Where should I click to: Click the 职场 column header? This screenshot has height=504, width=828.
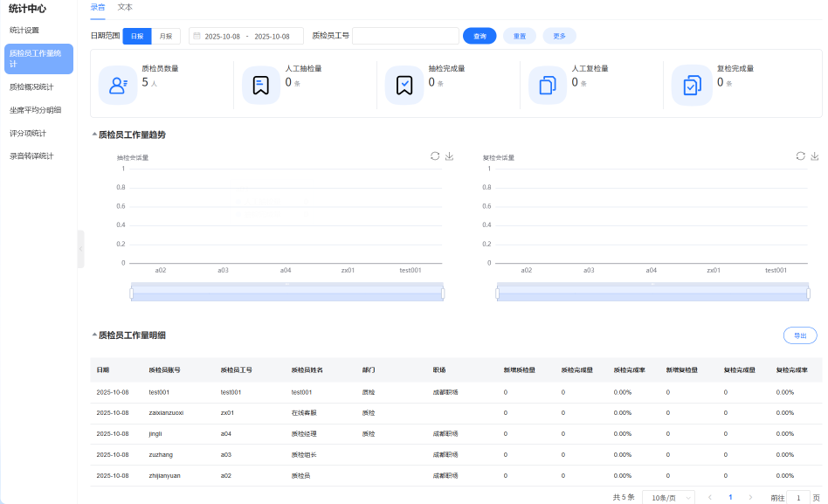coord(439,369)
